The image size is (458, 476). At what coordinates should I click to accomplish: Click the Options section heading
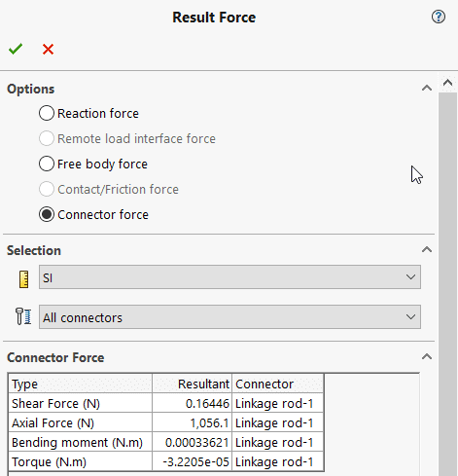[x=31, y=89]
